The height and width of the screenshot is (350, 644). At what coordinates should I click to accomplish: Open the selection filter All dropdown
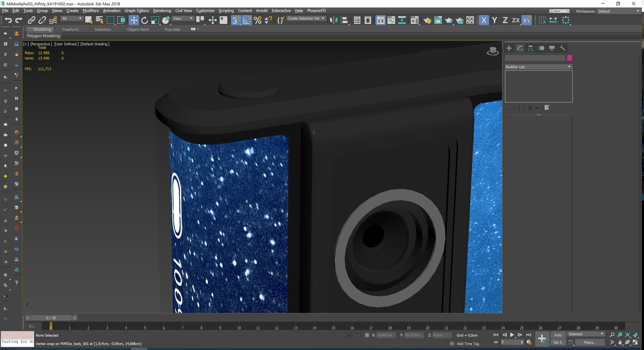tap(72, 18)
